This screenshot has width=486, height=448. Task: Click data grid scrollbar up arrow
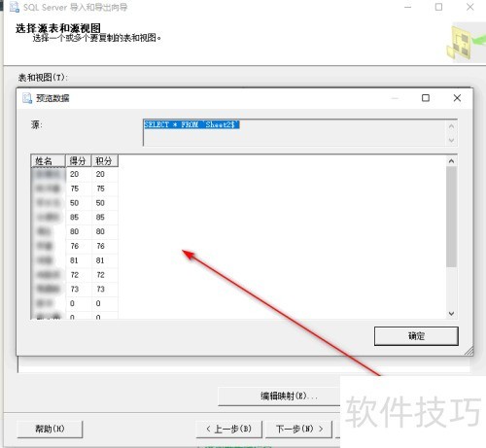[451, 161]
